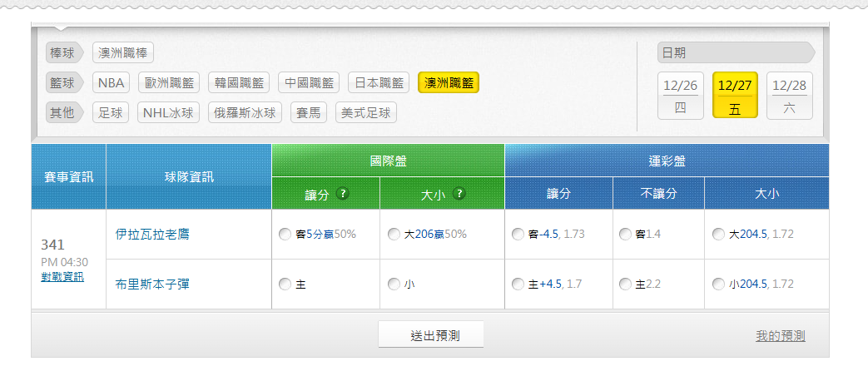
Task: Switch to 賽馬 category
Action: [x=309, y=113]
